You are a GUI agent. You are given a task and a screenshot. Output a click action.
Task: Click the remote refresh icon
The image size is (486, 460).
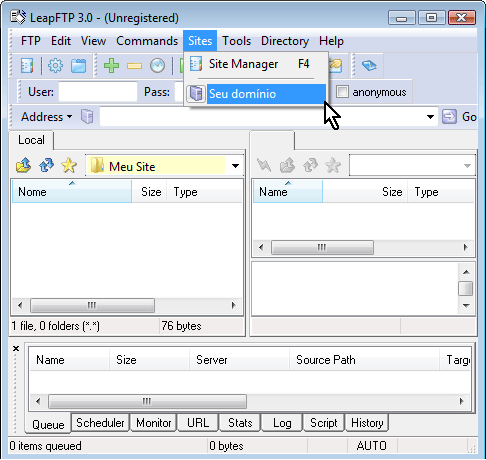tap(310, 165)
